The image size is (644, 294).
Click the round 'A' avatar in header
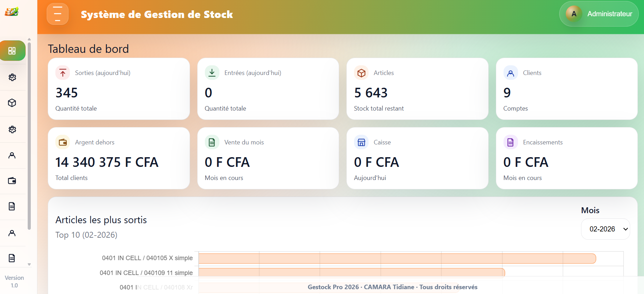[x=574, y=14]
